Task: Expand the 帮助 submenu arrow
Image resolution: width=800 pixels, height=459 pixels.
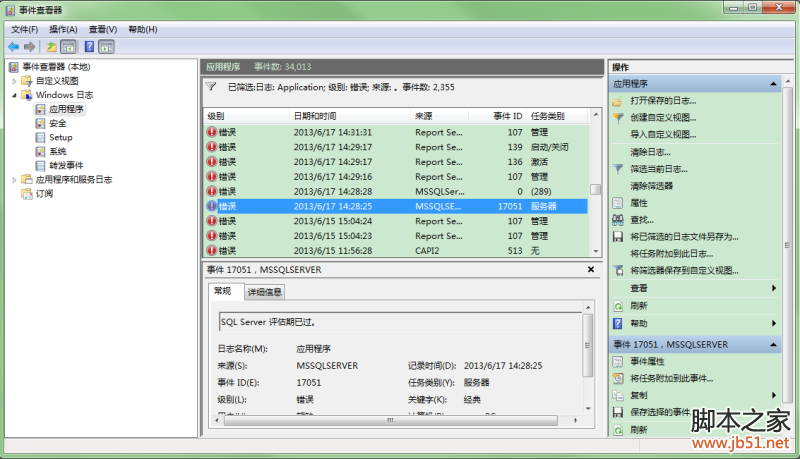Action: [x=774, y=323]
